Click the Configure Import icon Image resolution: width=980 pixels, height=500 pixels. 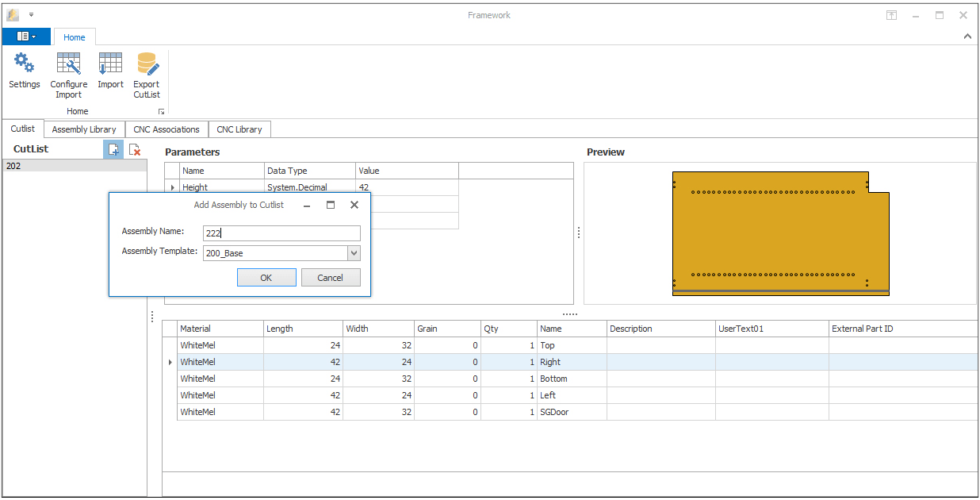[x=69, y=63]
